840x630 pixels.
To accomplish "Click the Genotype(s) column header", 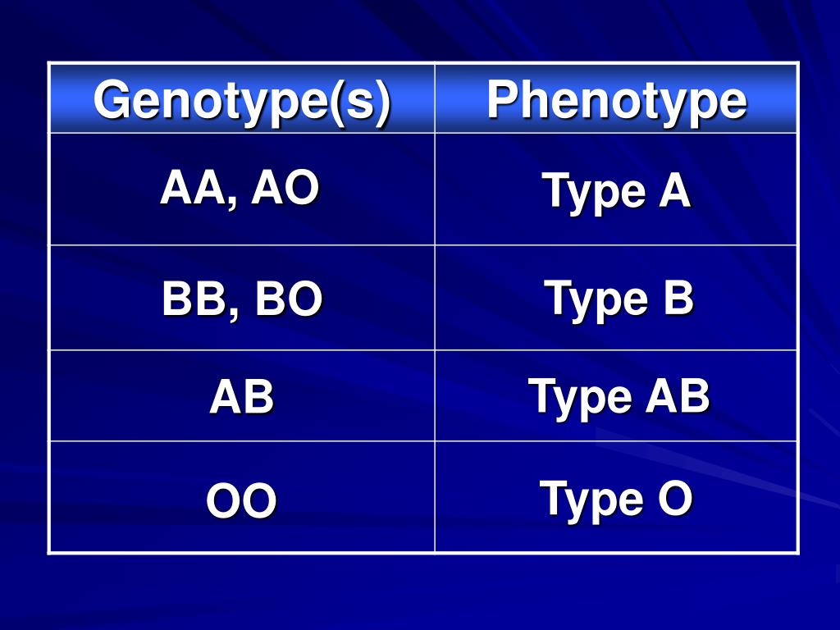I will [242, 98].
